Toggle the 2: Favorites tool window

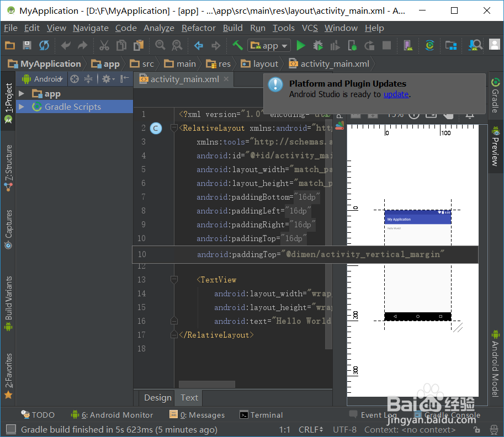(8, 376)
